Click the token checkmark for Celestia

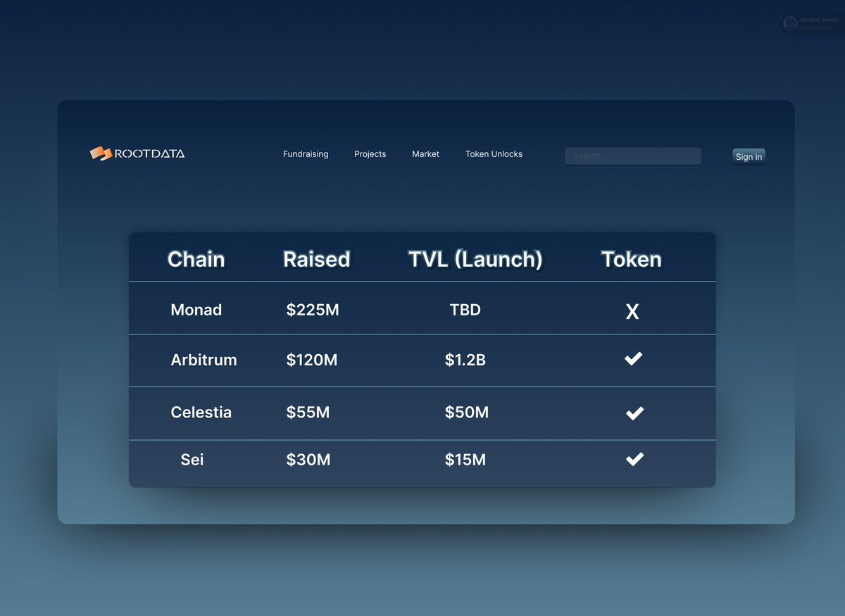point(634,413)
